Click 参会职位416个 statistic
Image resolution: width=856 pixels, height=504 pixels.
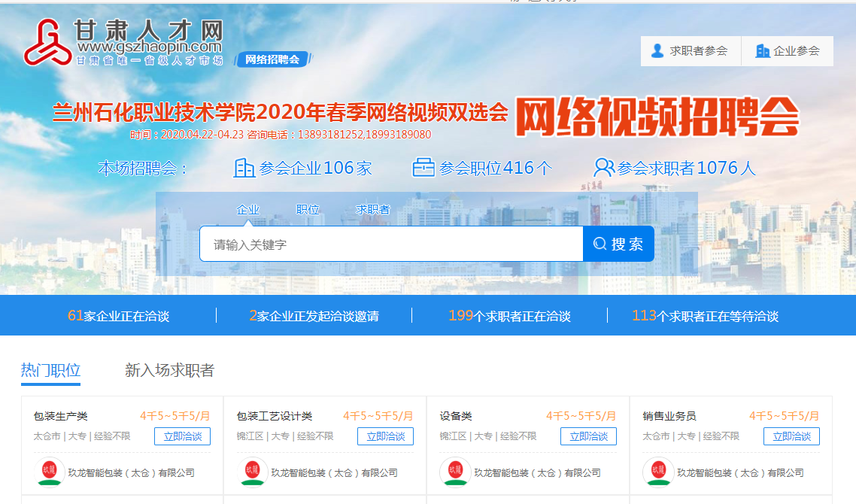pos(482,168)
